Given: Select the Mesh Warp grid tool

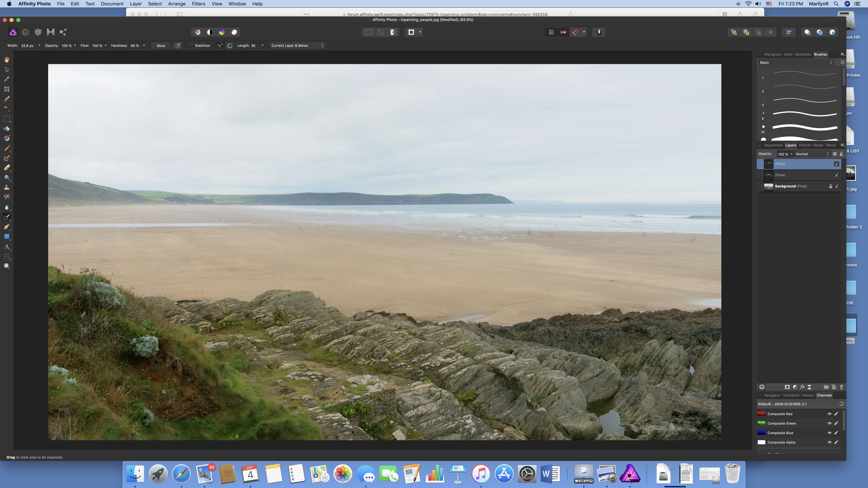Looking at the screenshot, I should point(7,256).
